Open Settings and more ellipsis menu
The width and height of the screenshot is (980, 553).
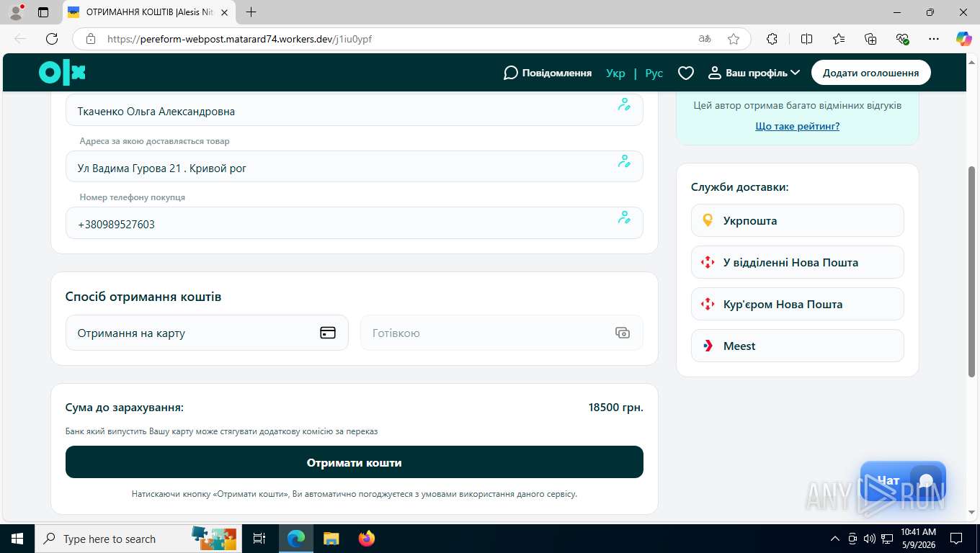(x=934, y=39)
